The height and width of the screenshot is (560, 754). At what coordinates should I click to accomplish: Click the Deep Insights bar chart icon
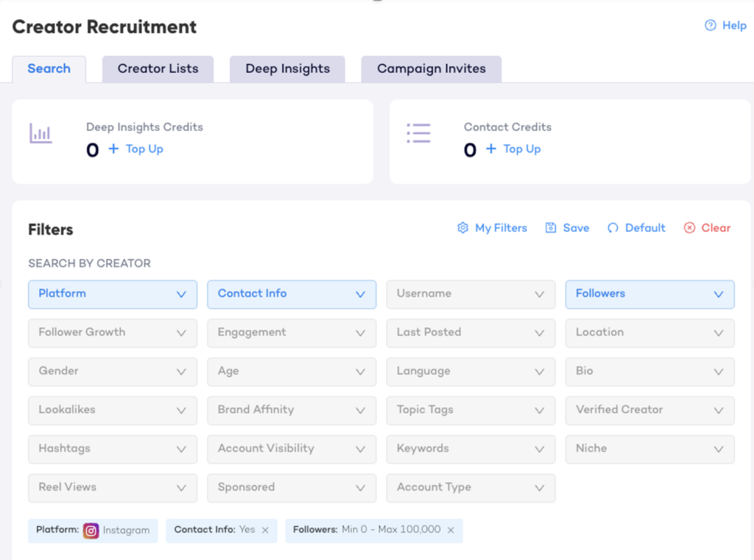[40, 133]
